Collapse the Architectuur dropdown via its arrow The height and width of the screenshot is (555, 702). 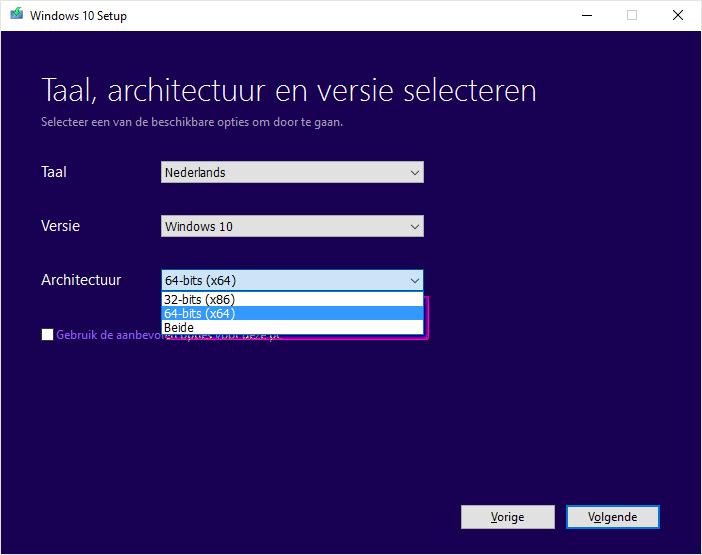[x=415, y=281]
